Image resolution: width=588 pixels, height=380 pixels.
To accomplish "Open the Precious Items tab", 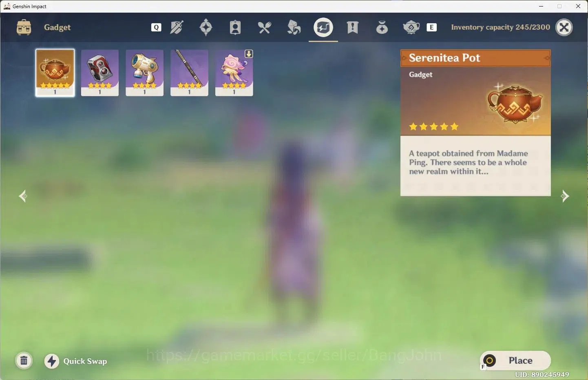I will (382, 27).
